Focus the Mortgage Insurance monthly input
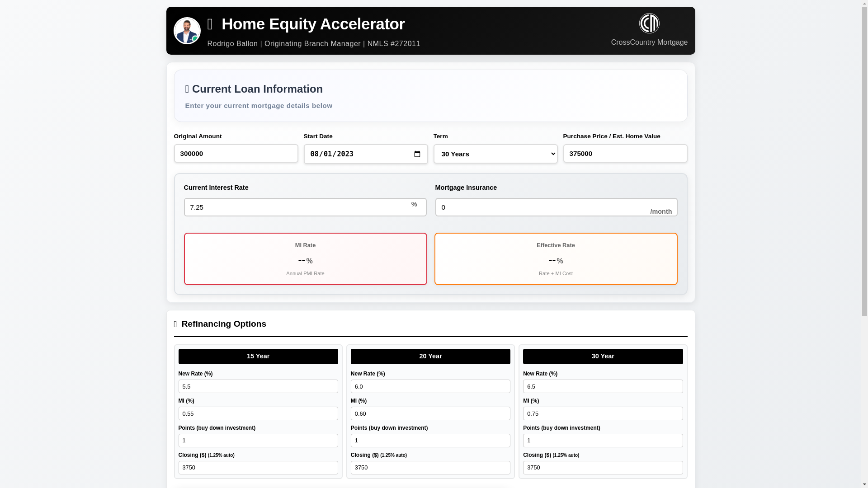This screenshot has height=488, width=868. tap(540, 207)
